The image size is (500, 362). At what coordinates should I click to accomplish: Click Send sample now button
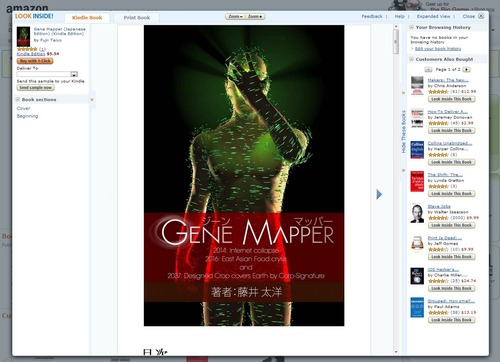tap(36, 87)
